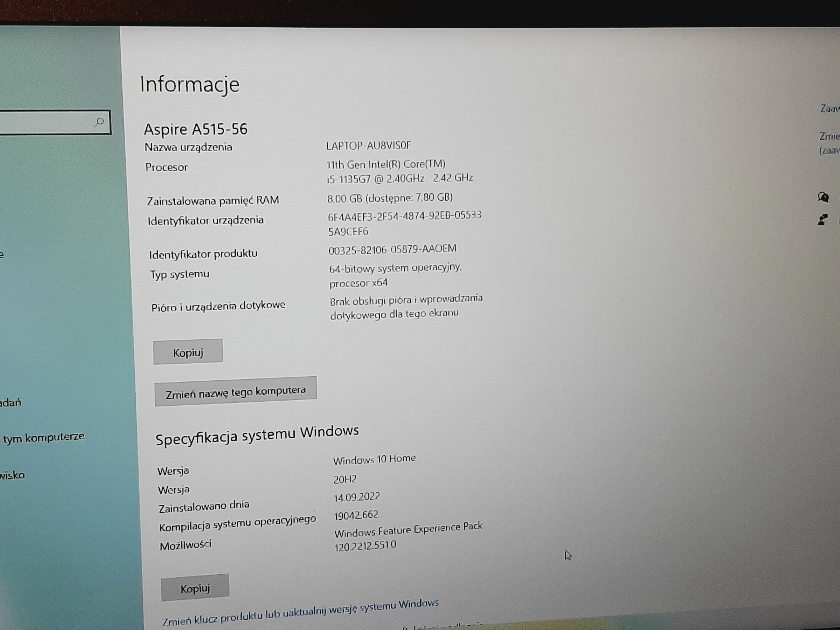Screen dimensions: 840x630
Task: Click the Give Feedback icon on the right
Action: coord(822,220)
